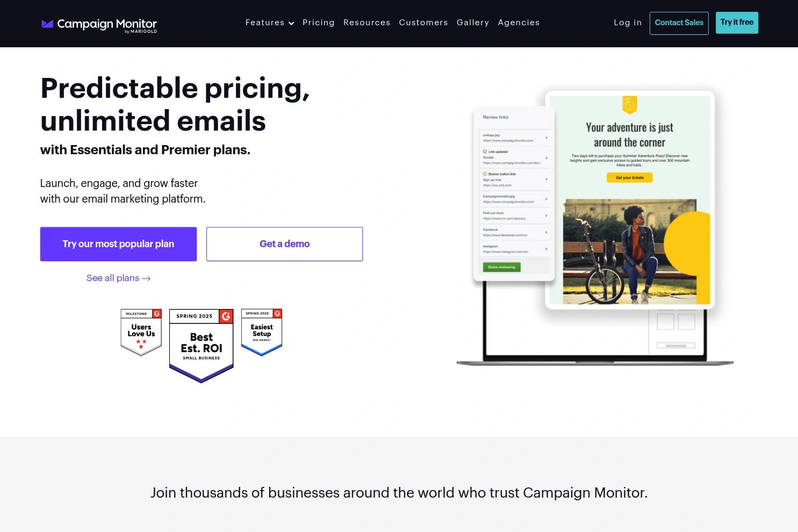Open the Resources menu item

click(x=367, y=23)
